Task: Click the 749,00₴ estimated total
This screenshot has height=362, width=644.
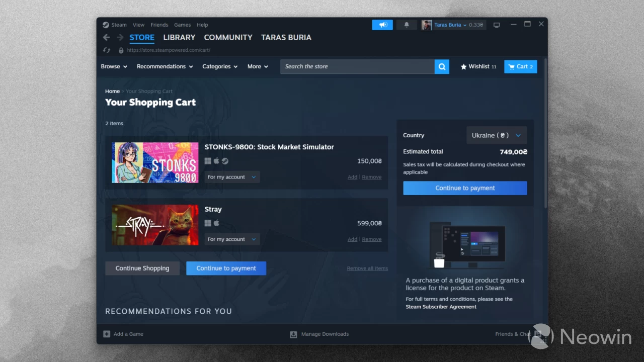Action: (514, 151)
